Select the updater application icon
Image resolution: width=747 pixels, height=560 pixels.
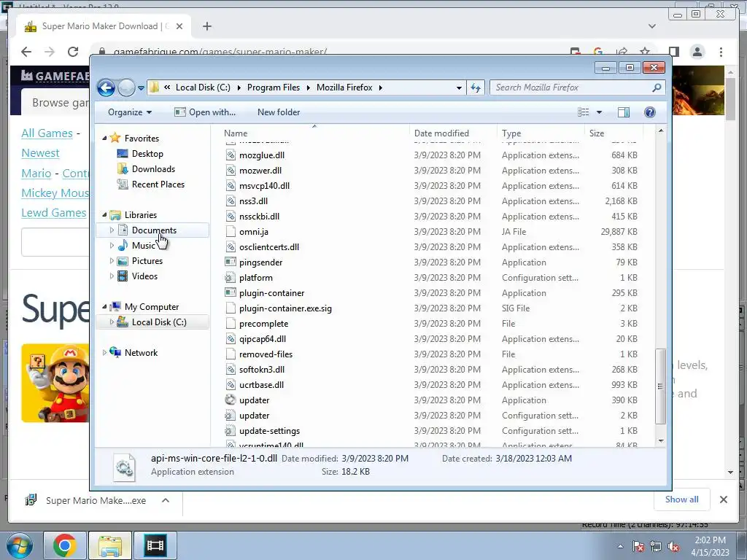pos(231,400)
